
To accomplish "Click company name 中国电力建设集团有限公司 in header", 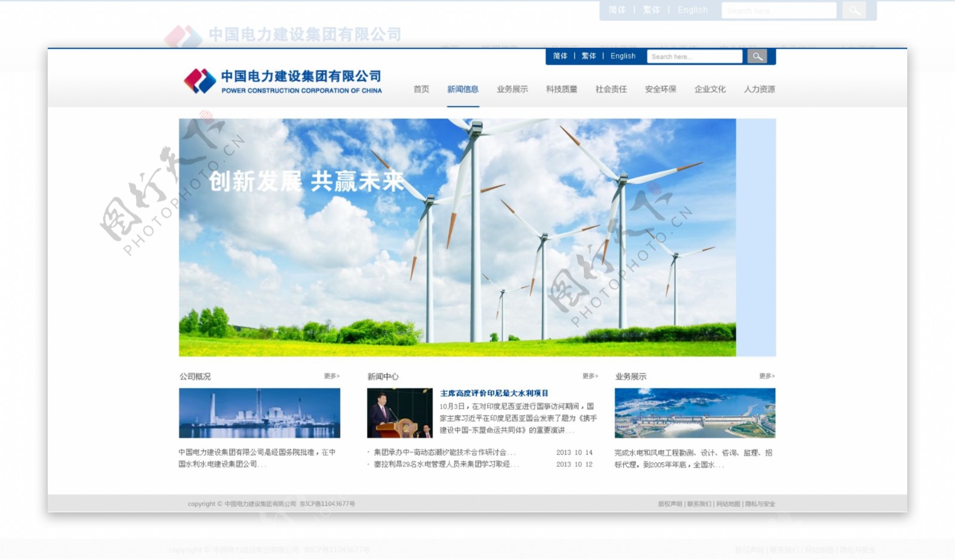I will tap(301, 76).
